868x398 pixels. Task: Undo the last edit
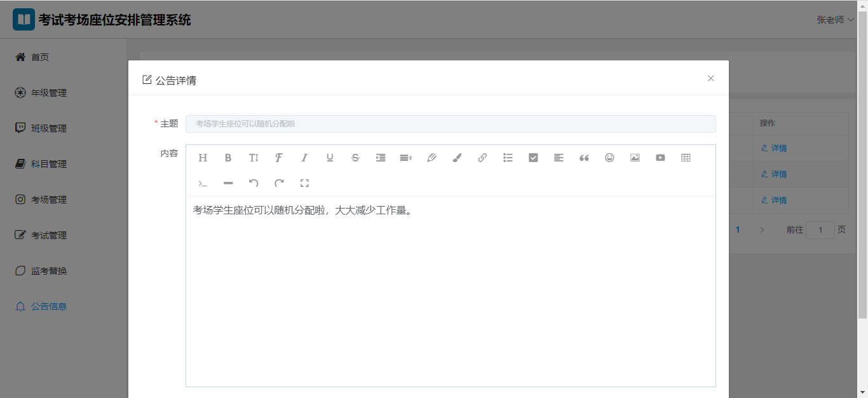254,183
